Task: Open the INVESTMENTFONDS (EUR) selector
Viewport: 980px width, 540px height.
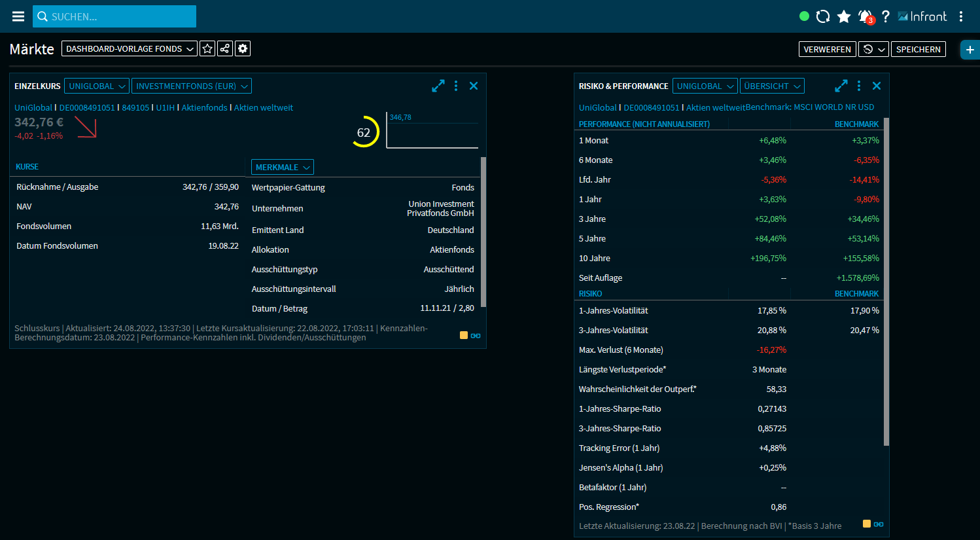Action: 192,86
